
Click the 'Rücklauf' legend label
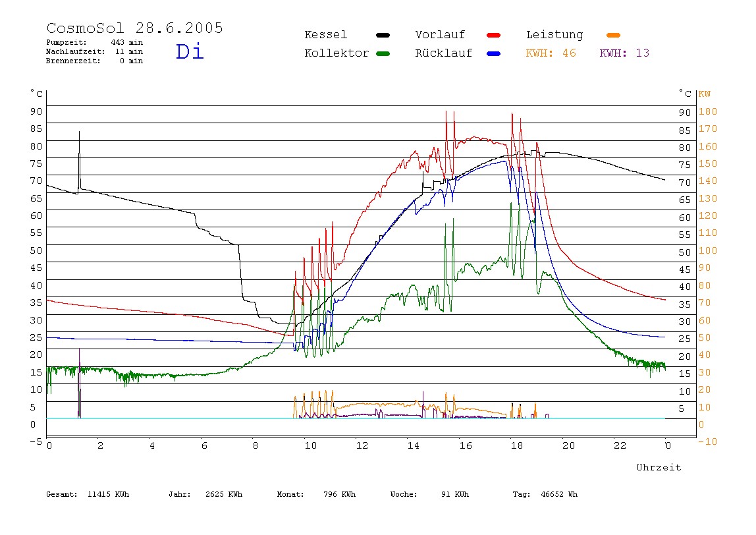444,53
